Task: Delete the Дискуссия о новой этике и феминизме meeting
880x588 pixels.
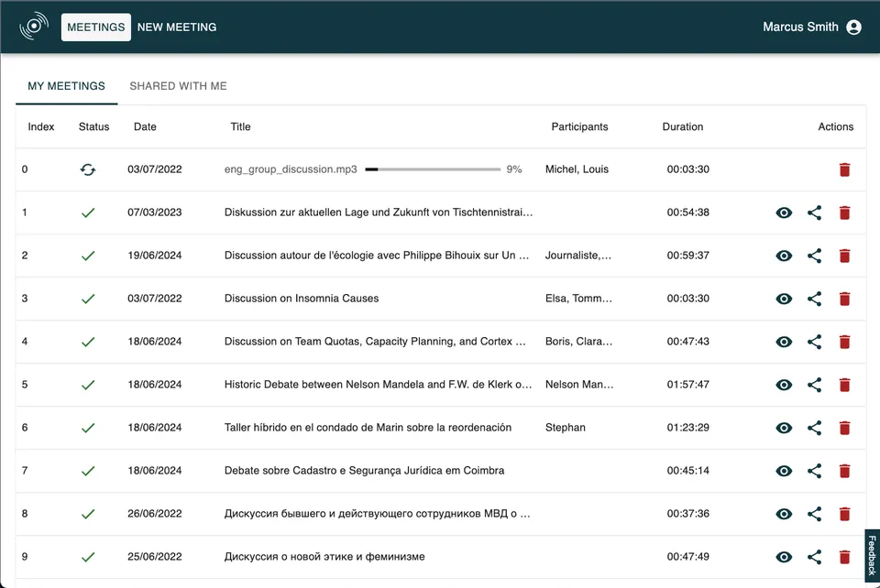Action: pos(844,557)
